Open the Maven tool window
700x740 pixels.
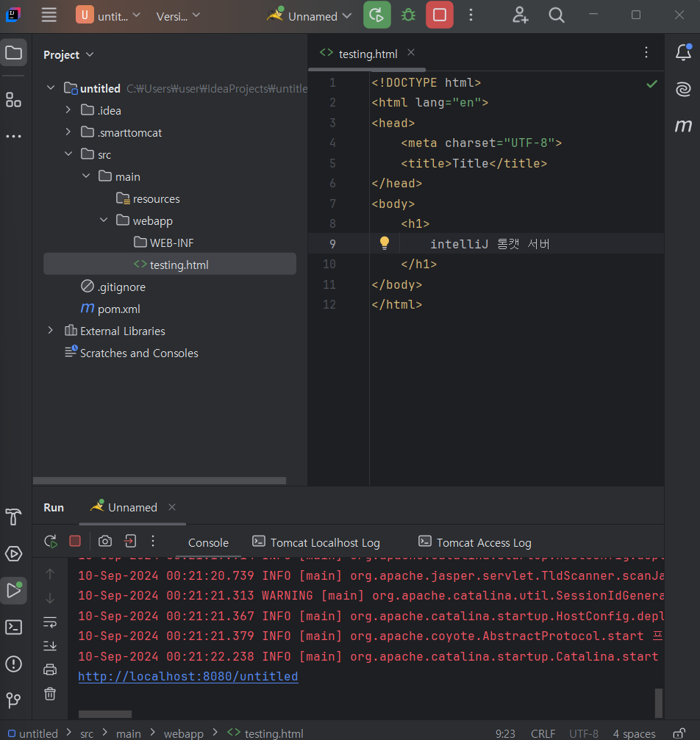click(683, 126)
